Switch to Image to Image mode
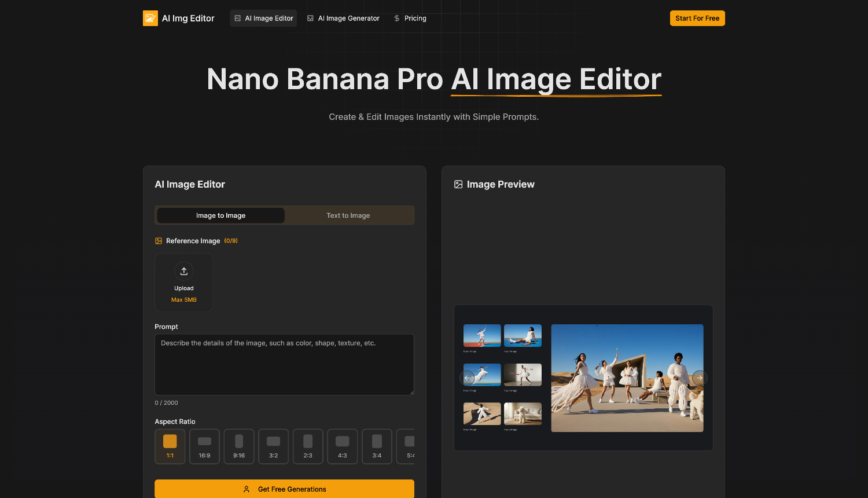This screenshot has width=868, height=498. pos(220,215)
